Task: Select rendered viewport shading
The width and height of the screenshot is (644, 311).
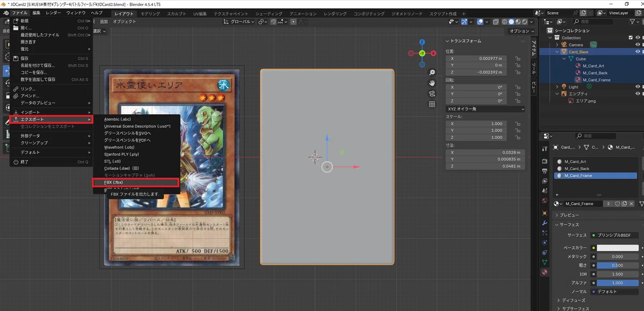Action: [525, 22]
